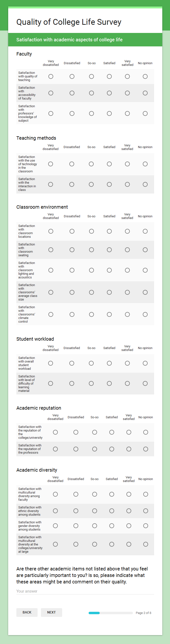Choose Very satisfied for college/university reputation
This screenshot has height=644, width=170.
tap(129, 432)
